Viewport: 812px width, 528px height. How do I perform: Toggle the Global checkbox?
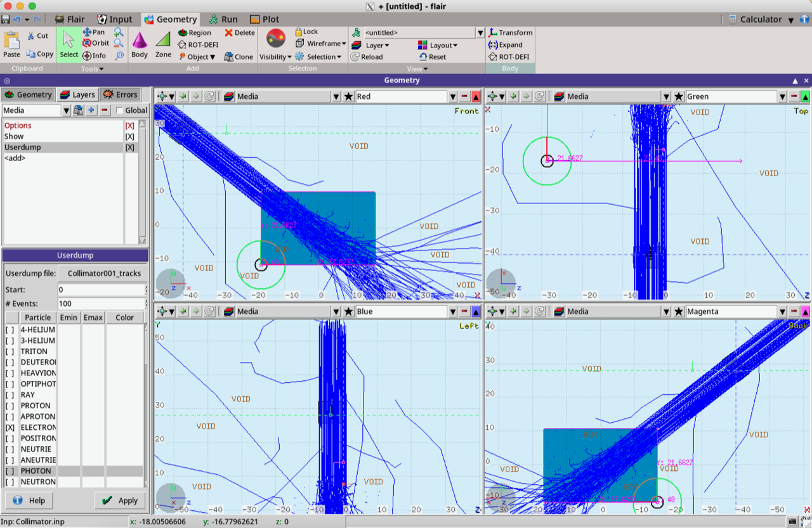pos(119,110)
